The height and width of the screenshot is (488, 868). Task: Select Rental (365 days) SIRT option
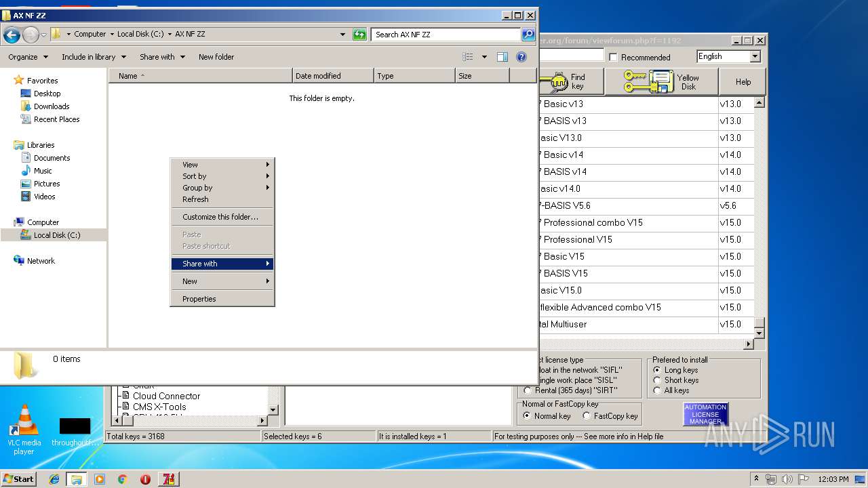coord(528,390)
